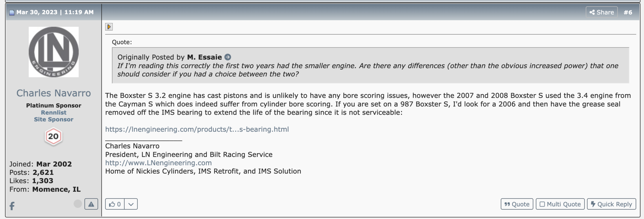Open Charles Navarro's profile

coord(53,93)
